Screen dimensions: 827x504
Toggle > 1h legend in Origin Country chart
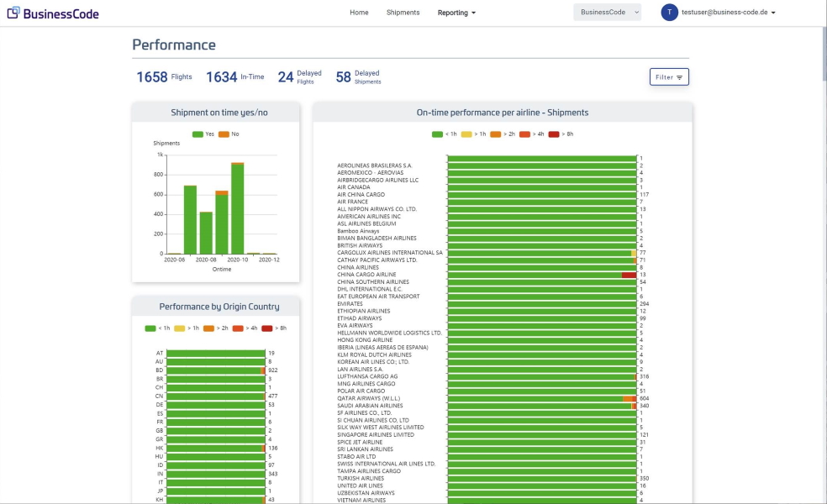[187, 328]
